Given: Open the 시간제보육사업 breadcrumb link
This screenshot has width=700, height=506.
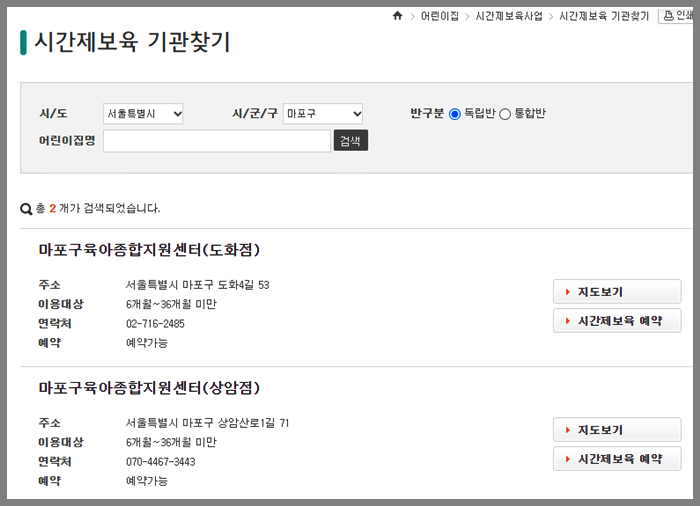Looking at the screenshot, I should point(509,16).
